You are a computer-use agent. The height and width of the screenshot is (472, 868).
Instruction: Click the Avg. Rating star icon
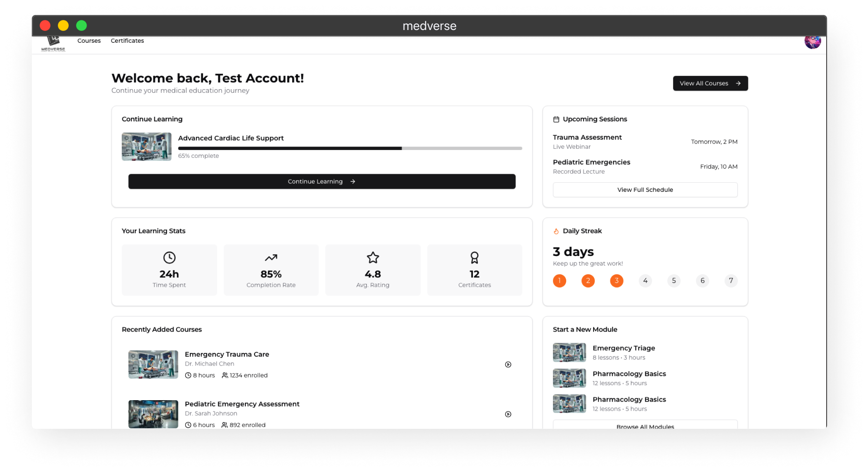pyautogui.click(x=373, y=258)
